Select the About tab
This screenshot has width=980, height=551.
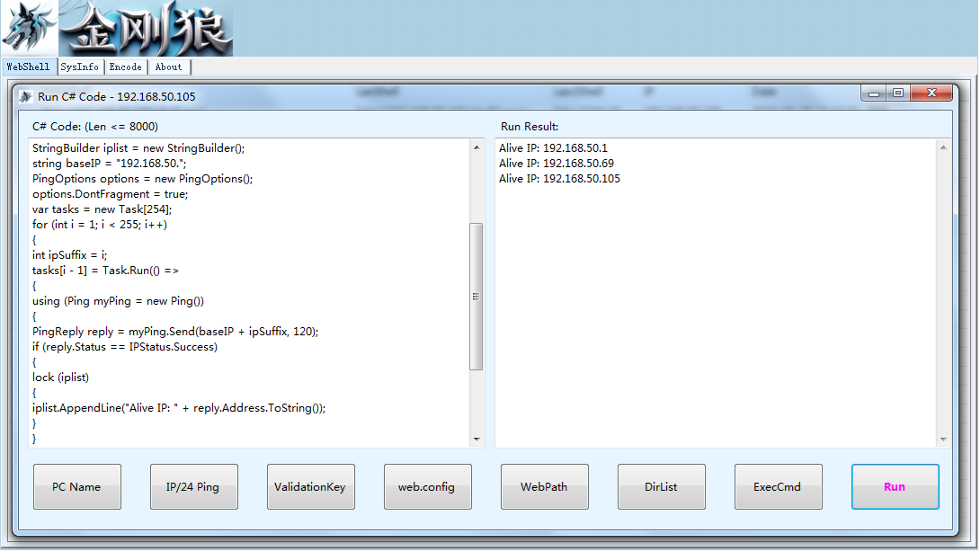(169, 67)
